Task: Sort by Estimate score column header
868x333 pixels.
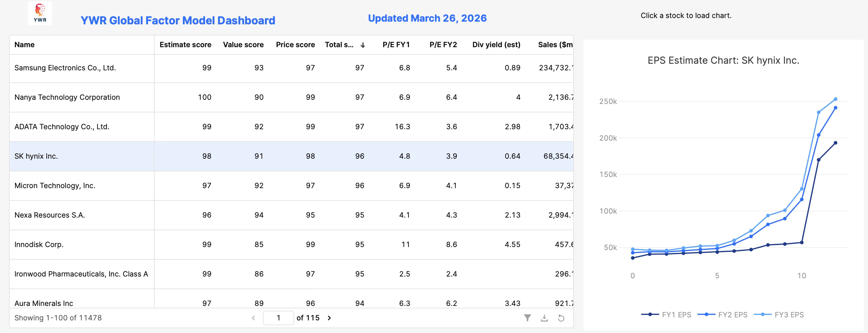Action: tap(185, 45)
